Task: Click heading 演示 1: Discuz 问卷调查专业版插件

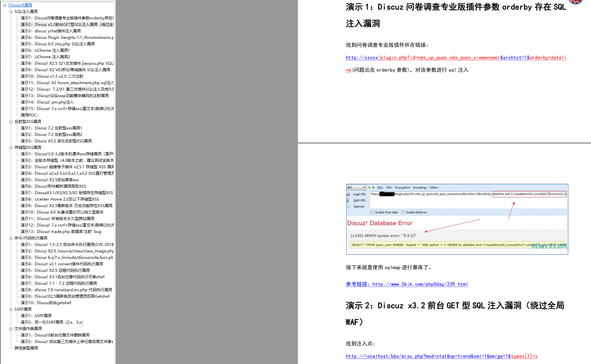Action: coord(456,15)
